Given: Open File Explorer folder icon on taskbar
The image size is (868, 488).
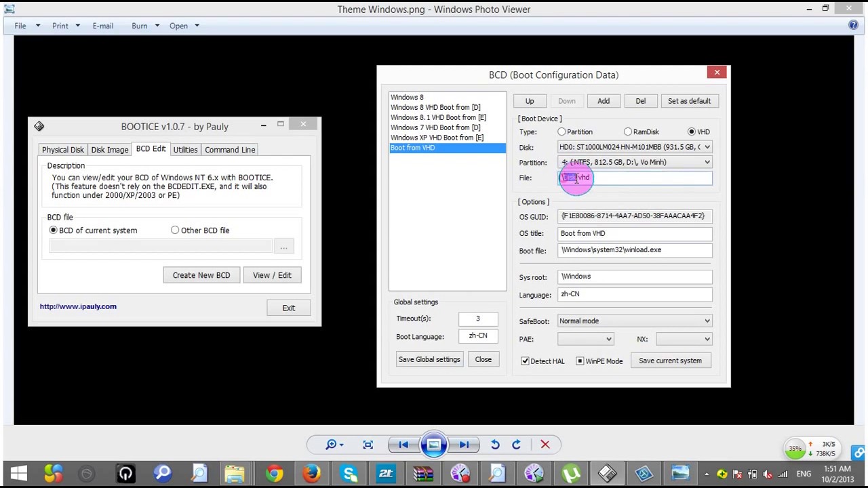Looking at the screenshot, I should pyautogui.click(x=234, y=473).
